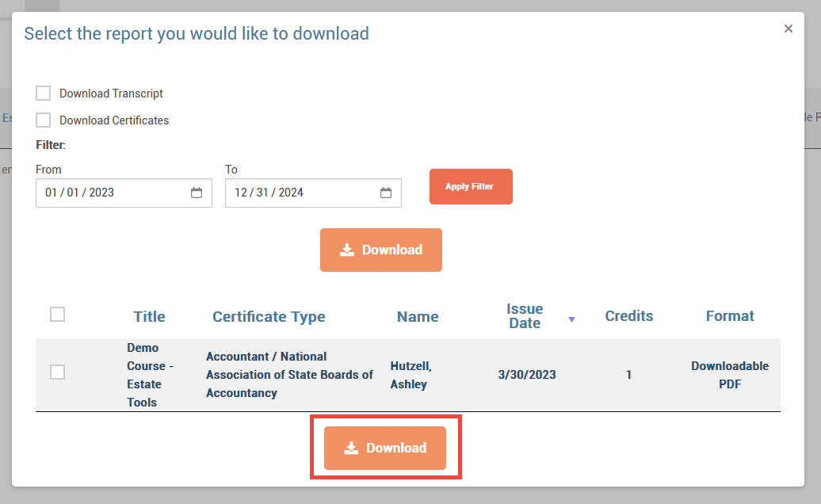Screen dimensions: 821x504
Task: Sort by the Credits column header
Action: pyautogui.click(x=629, y=316)
